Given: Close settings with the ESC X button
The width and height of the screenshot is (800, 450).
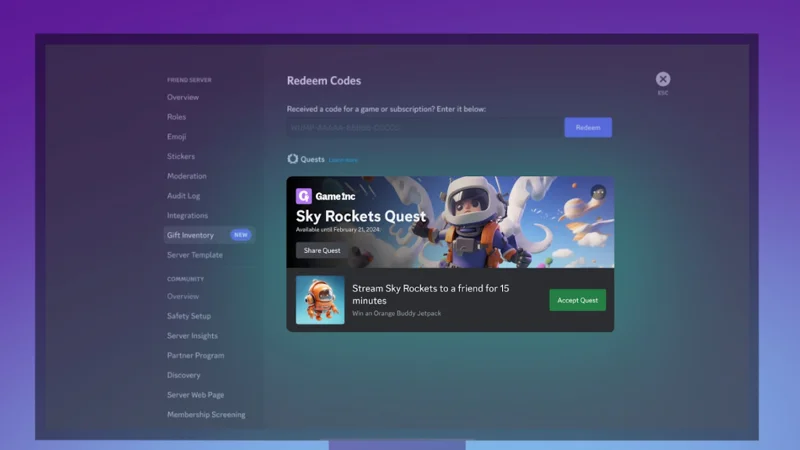Looking at the screenshot, I should point(663,79).
